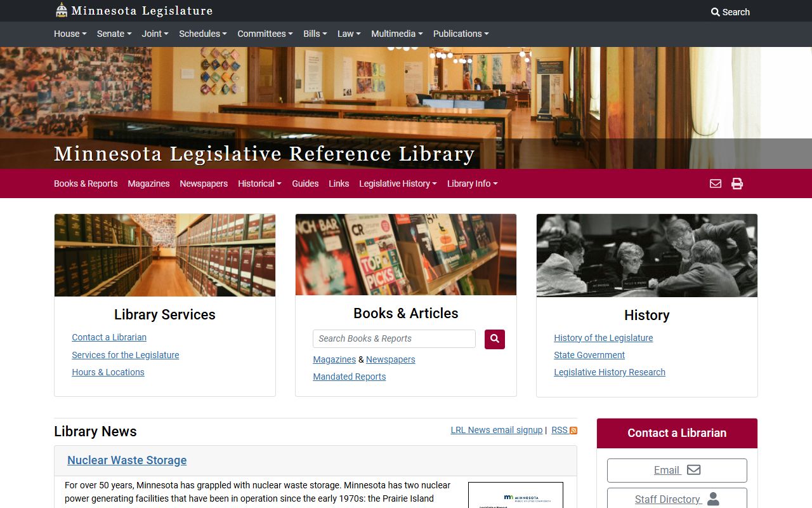Open History of the Legislature link
This screenshot has width=812, height=508.
603,338
